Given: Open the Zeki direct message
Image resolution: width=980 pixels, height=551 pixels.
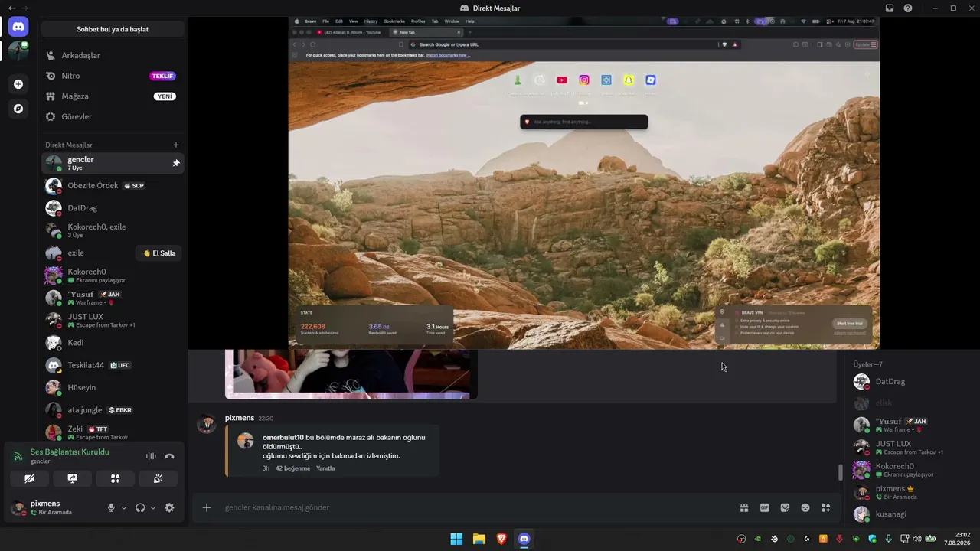Looking at the screenshot, I should point(113,432).
